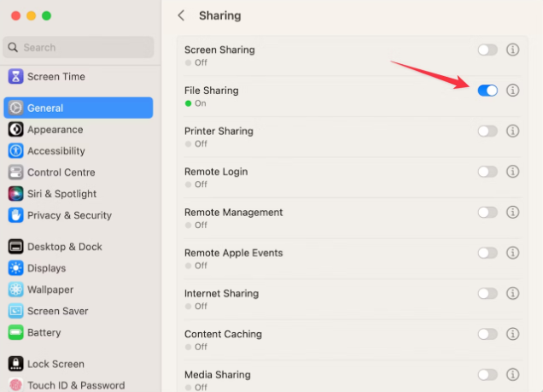Viewport: 543px width, 392px height.
Task: Click the Siri & Spotlight icon
Action: 15,194
